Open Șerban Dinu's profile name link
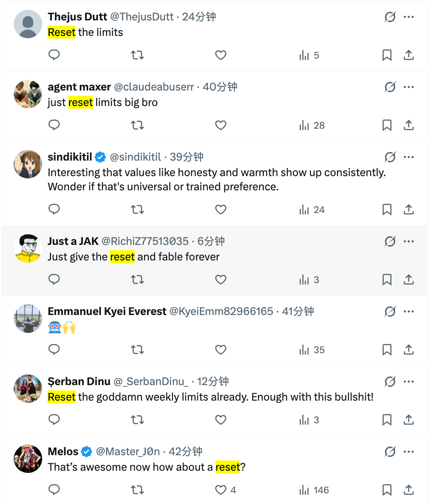Screen dimensions: 438x504 [x=79, y=382]
